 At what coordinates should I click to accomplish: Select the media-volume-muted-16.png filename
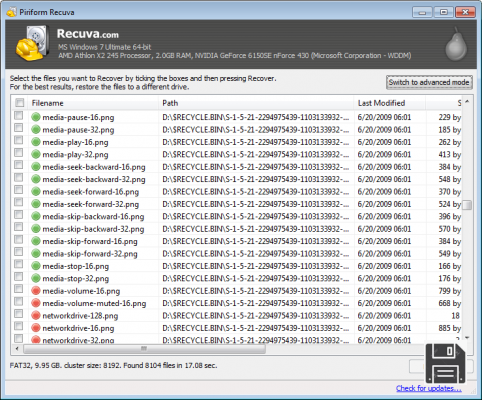94,303
